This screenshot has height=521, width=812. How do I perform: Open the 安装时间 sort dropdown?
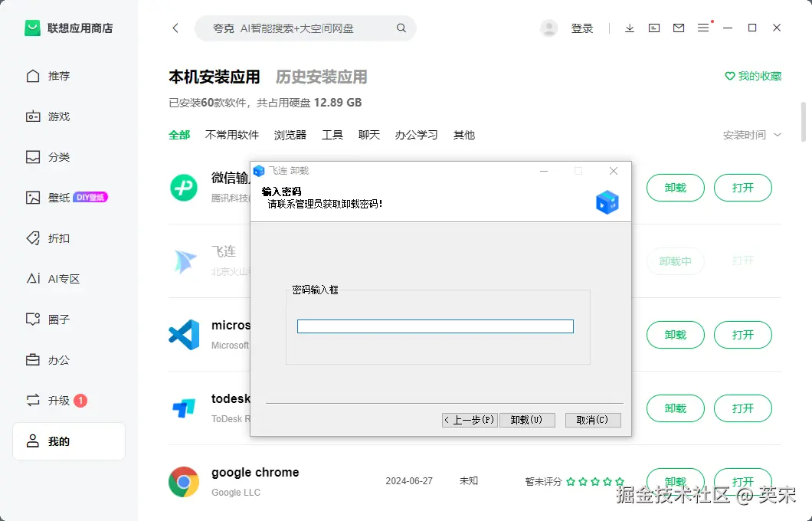click(752, 135)
